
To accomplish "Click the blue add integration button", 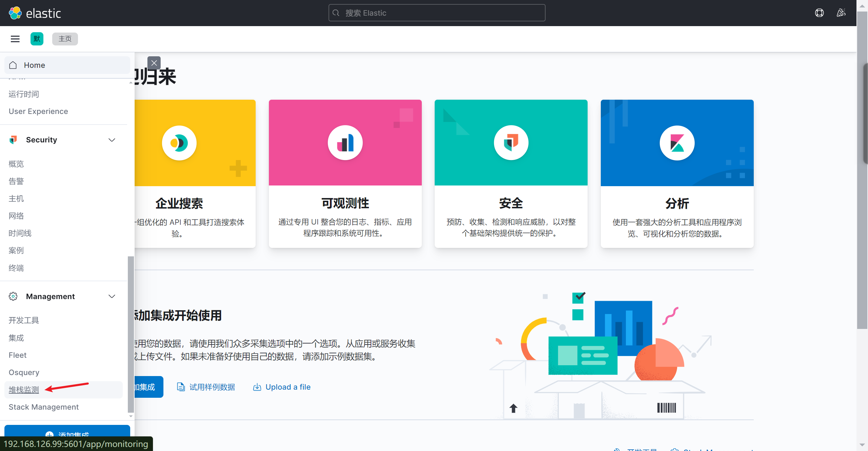I will (x=149, y=387).
